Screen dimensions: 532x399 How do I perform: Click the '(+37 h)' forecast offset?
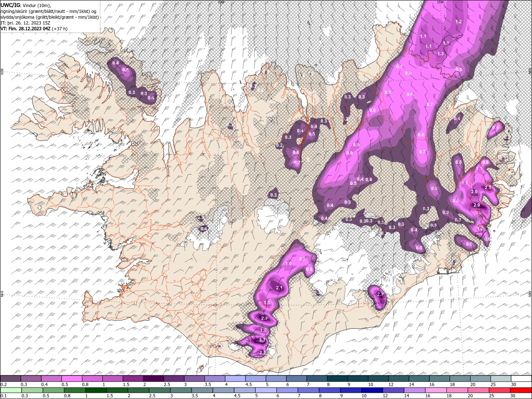tap(60, 29)
